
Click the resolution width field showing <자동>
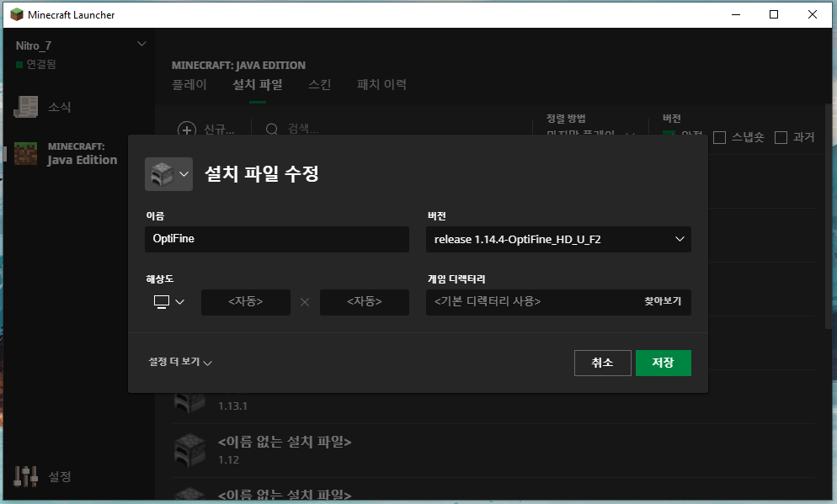point(246,302)
